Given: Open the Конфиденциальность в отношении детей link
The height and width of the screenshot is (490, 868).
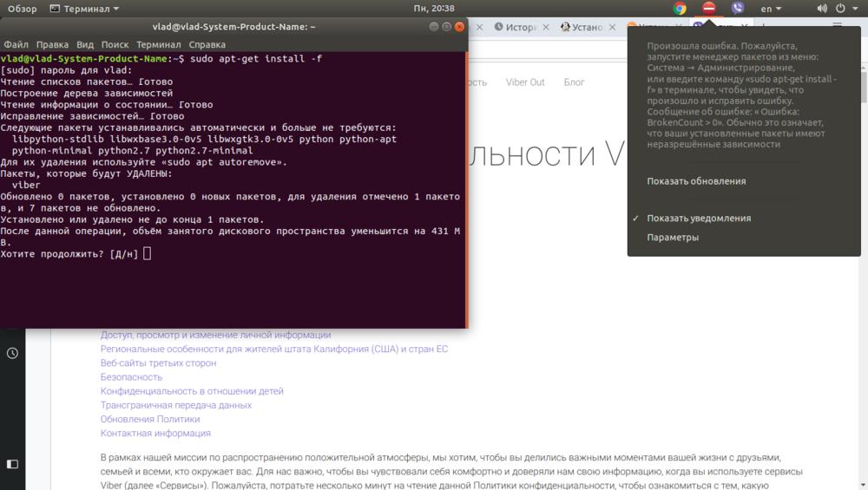Looking at the screenshot, I should coord(192,391).
